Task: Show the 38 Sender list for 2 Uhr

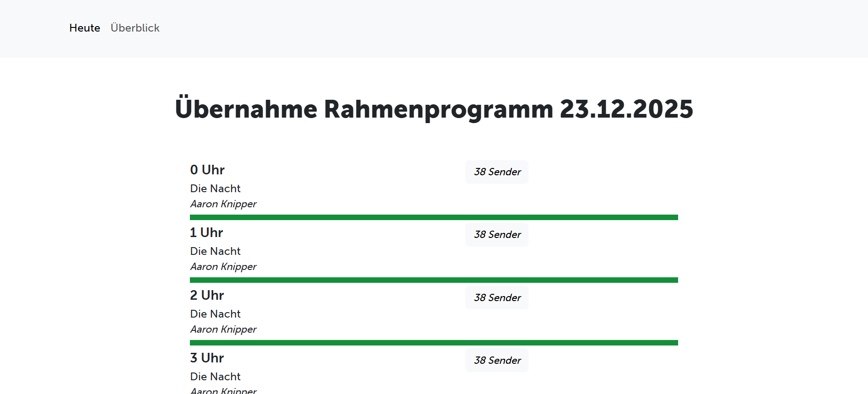Action: pos(497,297)
